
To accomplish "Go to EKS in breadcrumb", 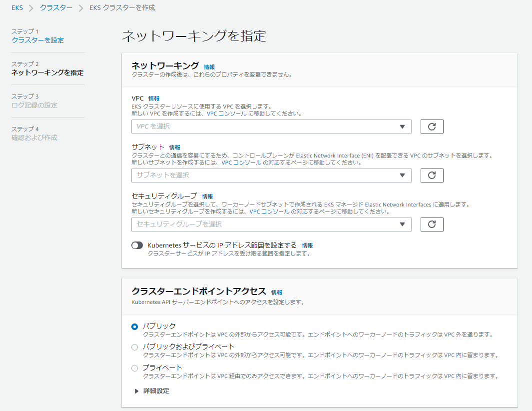I will pos(17,8).
